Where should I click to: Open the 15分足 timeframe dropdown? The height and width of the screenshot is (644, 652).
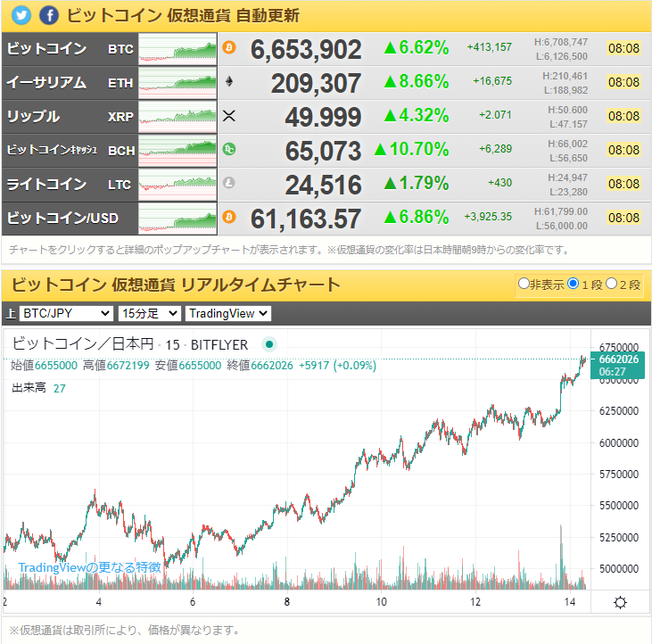[150, 313]
